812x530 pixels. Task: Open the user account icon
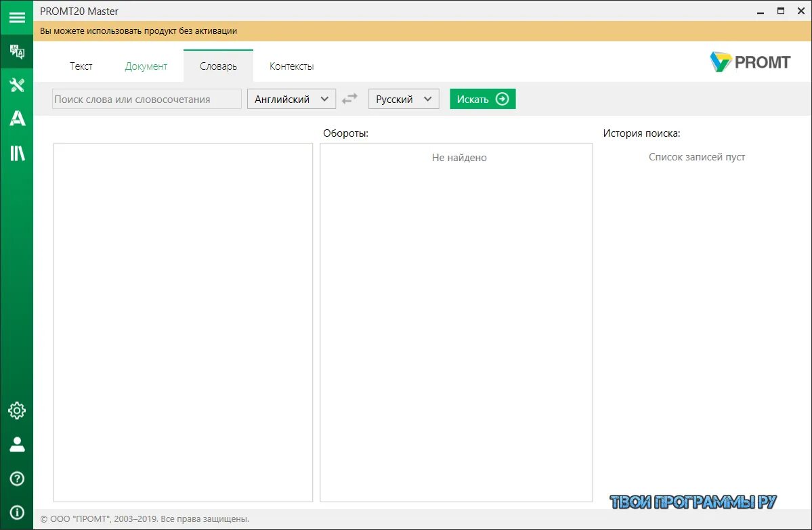point(16,445)
